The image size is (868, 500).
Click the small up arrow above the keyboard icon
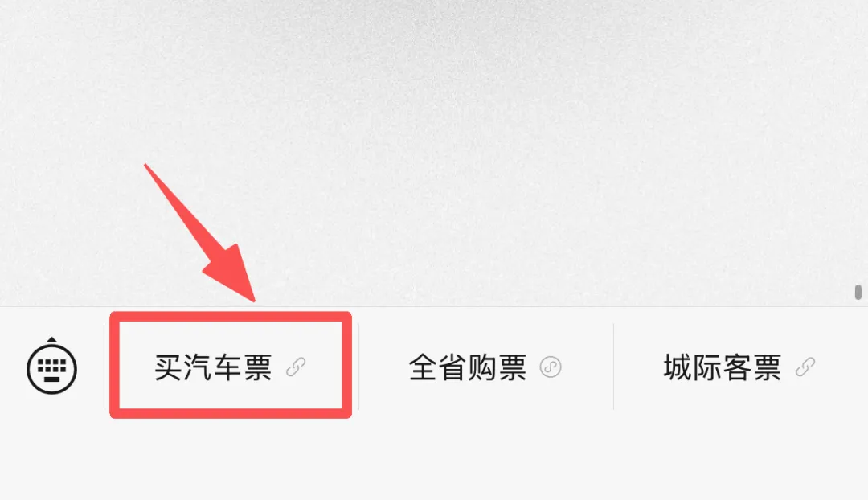point(51,339)
